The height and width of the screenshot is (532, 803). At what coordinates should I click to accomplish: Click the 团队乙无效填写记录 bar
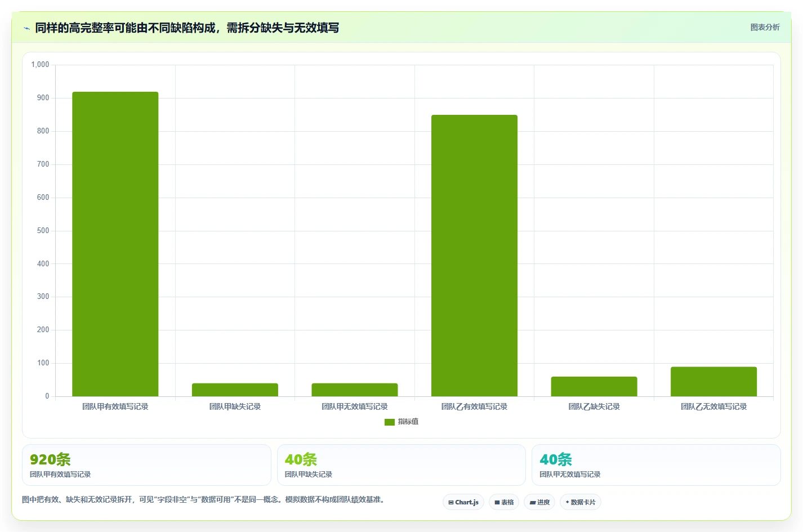point(713,382)
